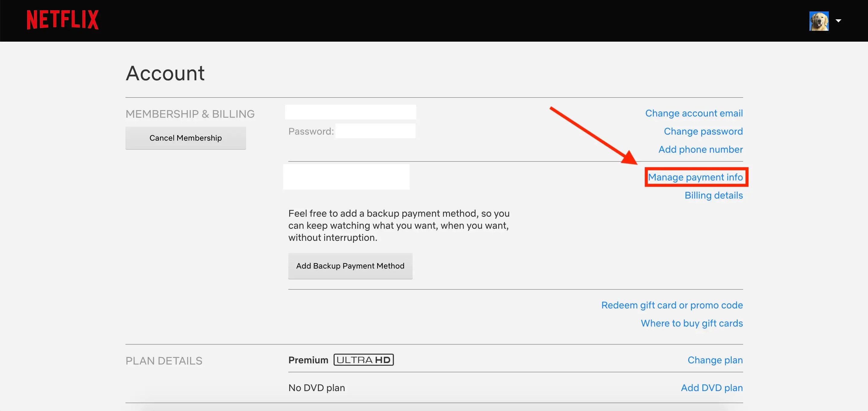Click the Add DVD plan link

coord(711,388)
